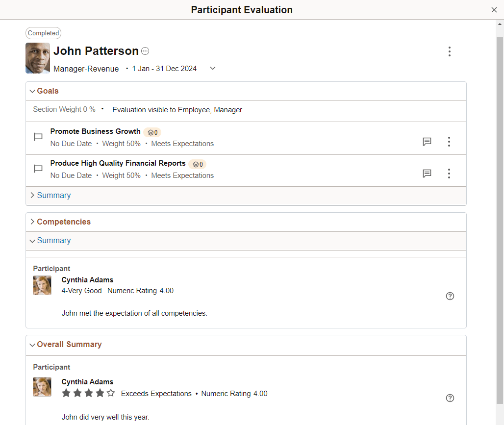Click the help icon in Overall Summary
Viewport: 504px width, 425px height.
[450, 398]
